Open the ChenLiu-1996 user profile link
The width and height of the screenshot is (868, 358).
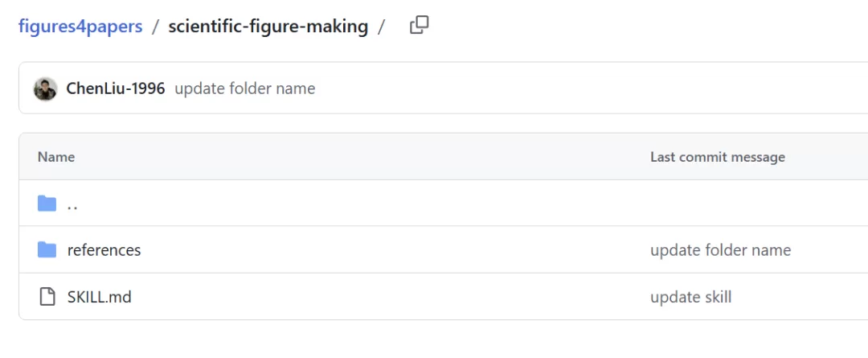click(115, 88)
